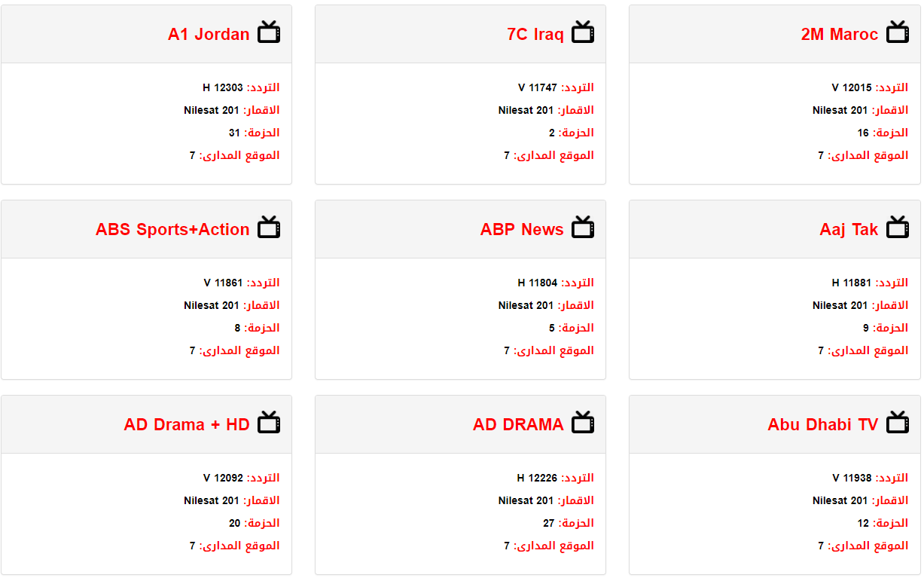Click the TV icon beside 7C Iraq
The width and height of the screenshot is (924, 584).
click(583, 32)
